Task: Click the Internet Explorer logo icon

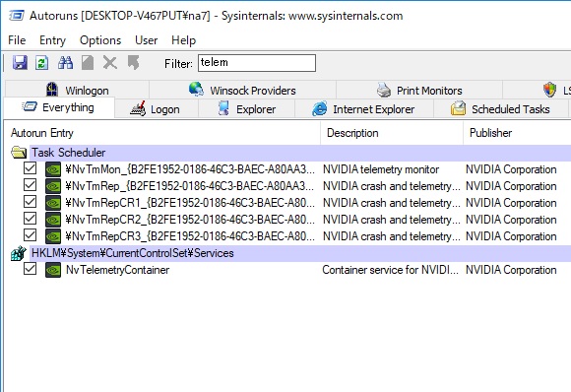Action: coord(320,109)
